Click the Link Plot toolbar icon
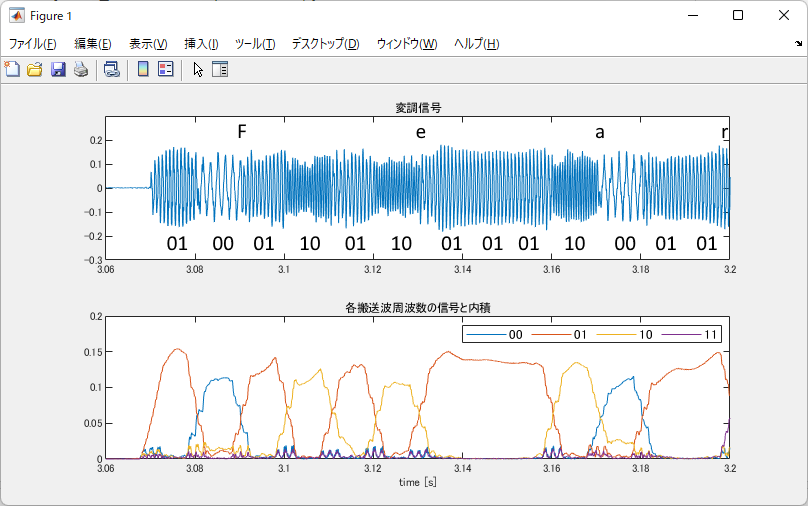This screenshot has width=808, height=506. pos(112,69)
